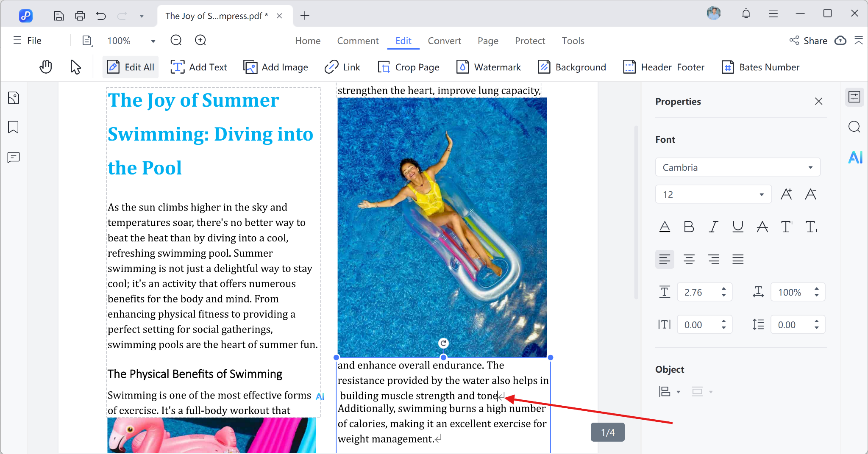Open the AI assistant sidebar
Image resolution: width=868 pixels, height=454 pixels.
click(855, 158)
